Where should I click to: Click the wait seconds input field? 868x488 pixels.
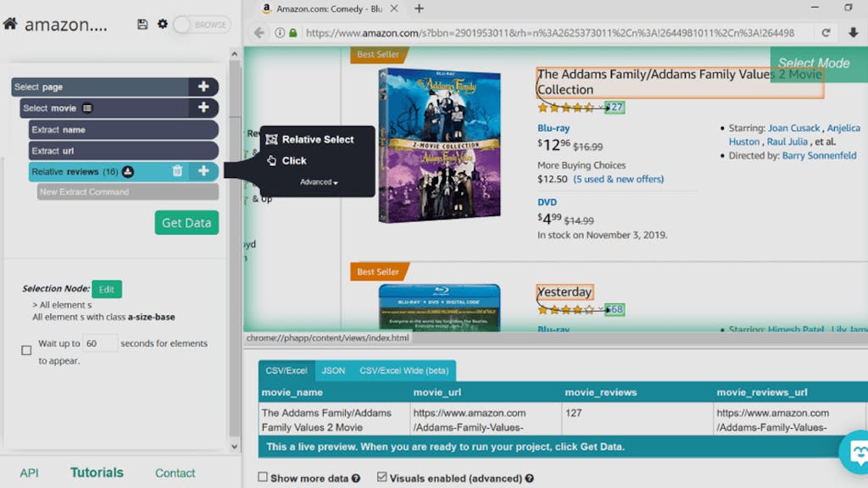(100, 344)
